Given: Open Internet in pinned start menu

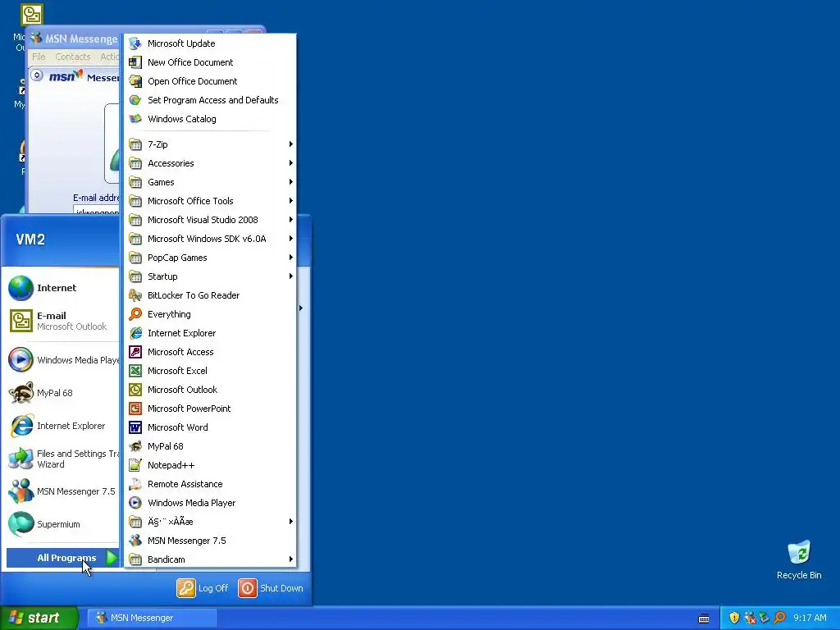Looking at the screenshot, I should pyautogui.click(x=62, y=288).
